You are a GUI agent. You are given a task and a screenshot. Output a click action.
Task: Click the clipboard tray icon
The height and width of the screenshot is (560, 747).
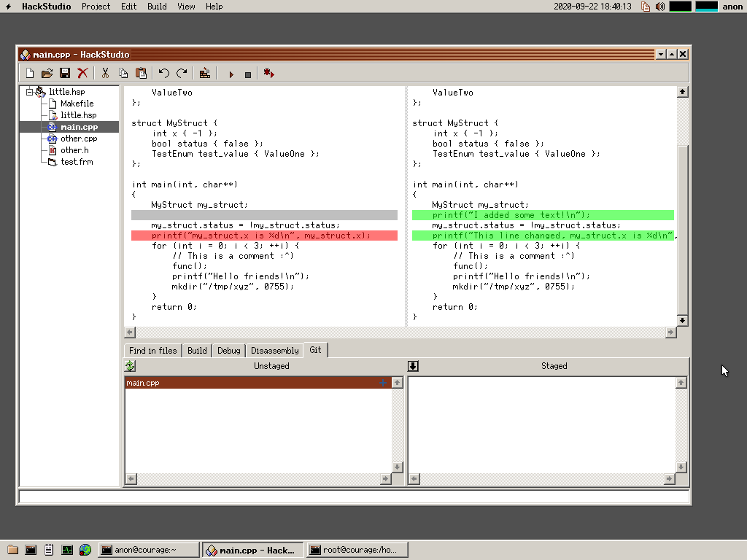pyautogui.click(x=646, y=6)
